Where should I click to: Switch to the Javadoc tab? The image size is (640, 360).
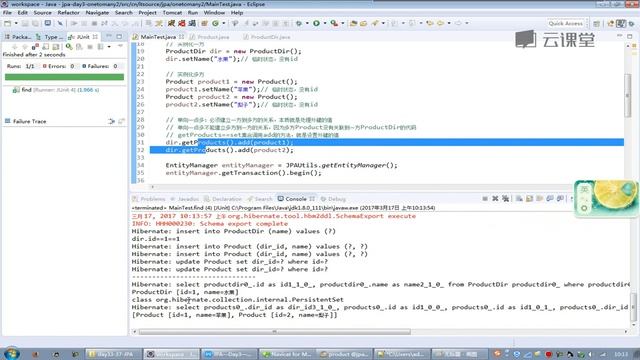184,199
